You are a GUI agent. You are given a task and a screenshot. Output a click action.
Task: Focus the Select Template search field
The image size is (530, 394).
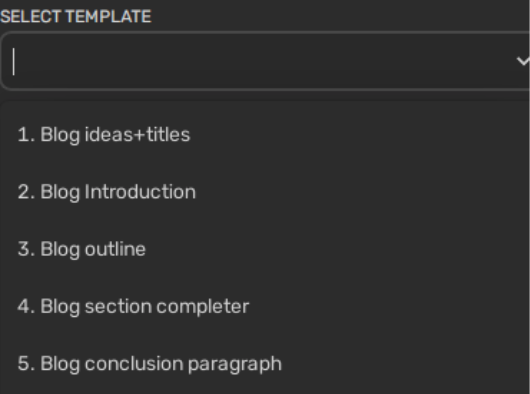point(265,61)
